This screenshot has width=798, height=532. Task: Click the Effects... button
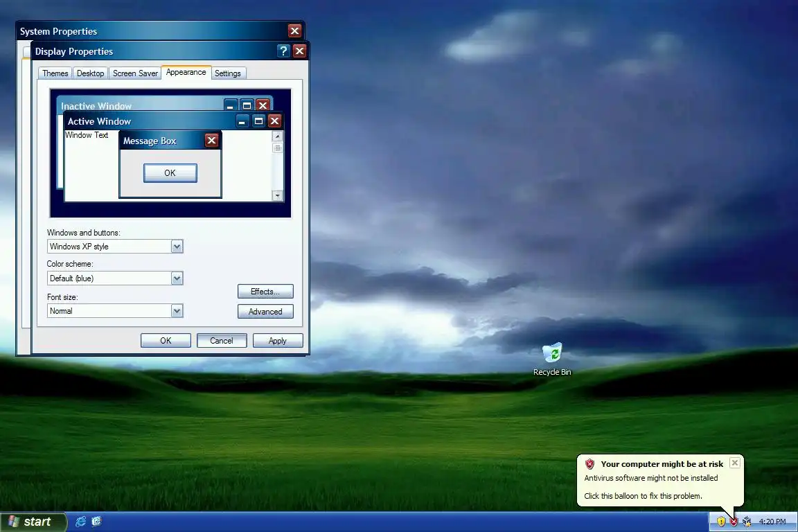265,292
